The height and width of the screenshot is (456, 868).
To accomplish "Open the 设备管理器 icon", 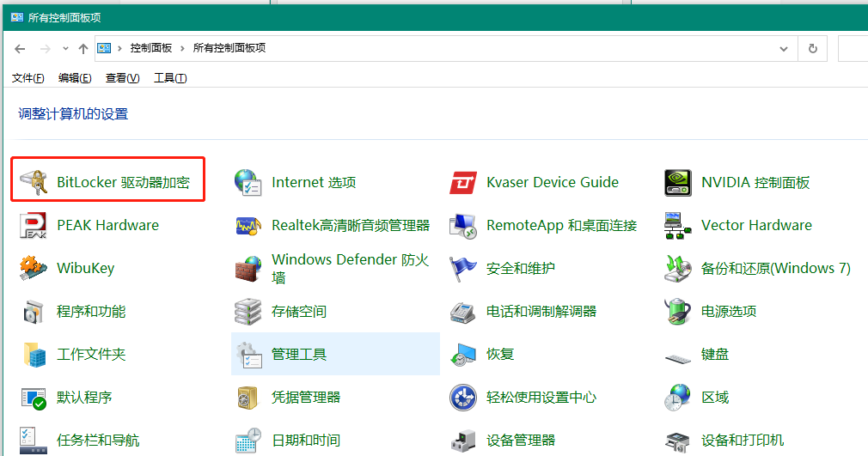I will tap(462, 441).
